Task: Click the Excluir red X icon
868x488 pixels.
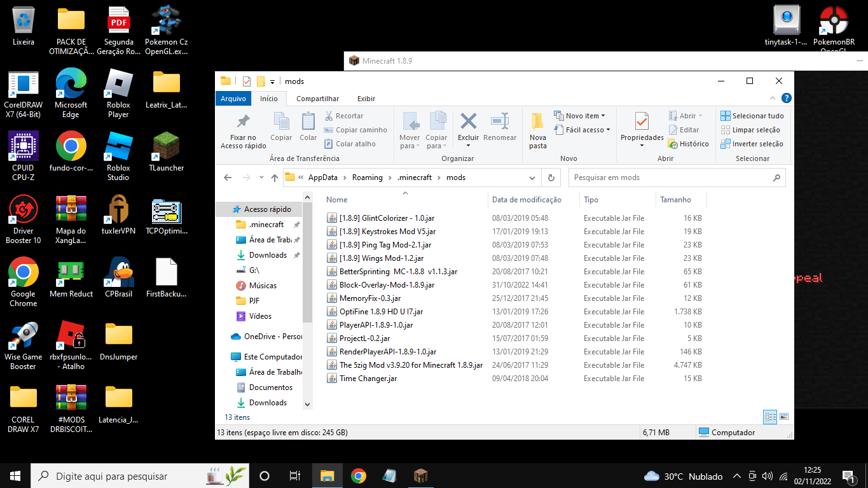Action: (x=469, y=121)
